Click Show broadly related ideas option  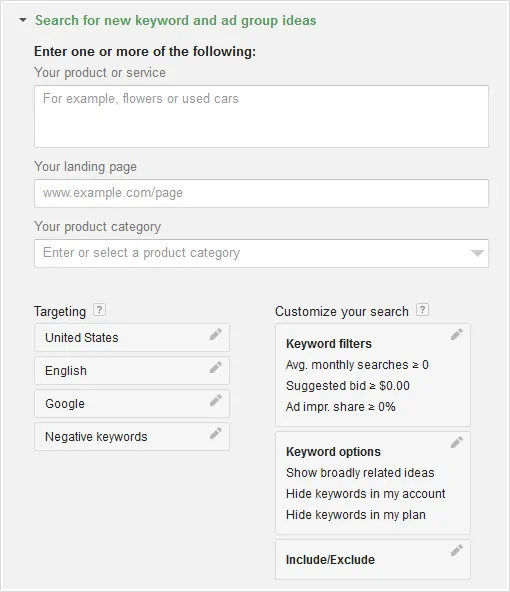coord(360,473)
